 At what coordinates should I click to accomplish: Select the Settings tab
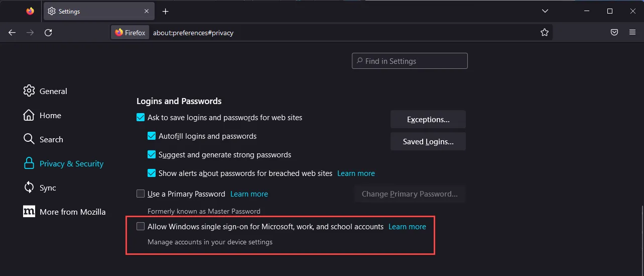[x=98, y=11]
